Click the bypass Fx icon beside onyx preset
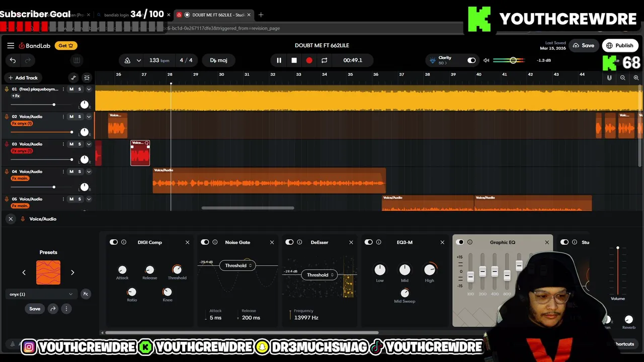 [86, 294]
